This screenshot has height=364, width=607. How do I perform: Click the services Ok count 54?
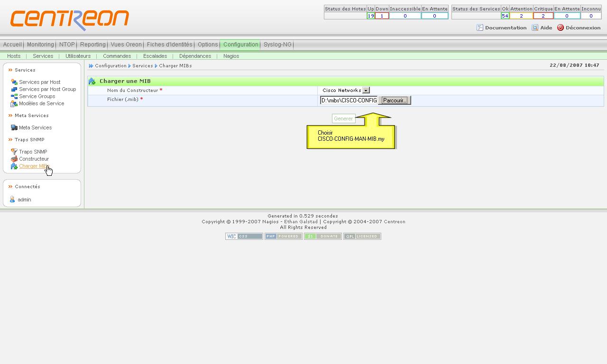coord(505,16)
